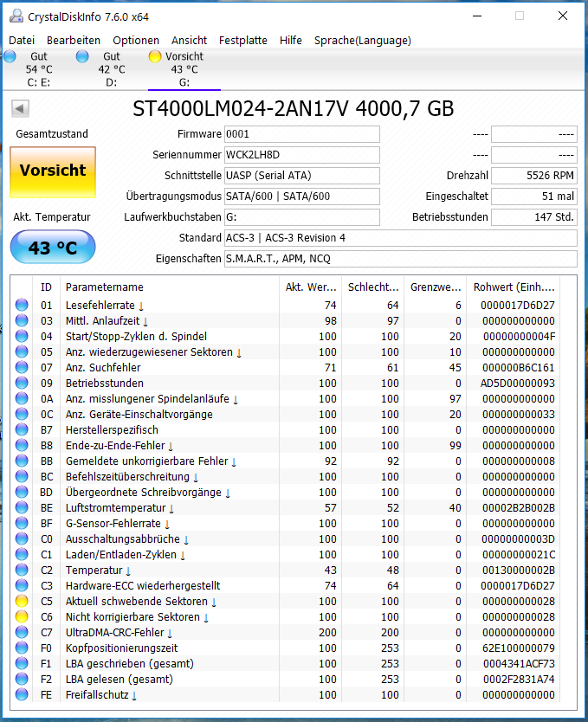The image size is (588, 722).
Task: Click the Grenzwe... column header
Action: point(435,287)
